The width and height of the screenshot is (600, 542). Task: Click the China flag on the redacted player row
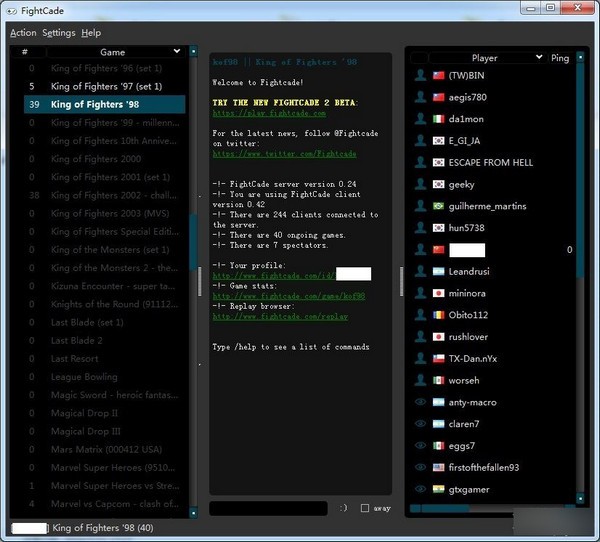pos(439,250)
